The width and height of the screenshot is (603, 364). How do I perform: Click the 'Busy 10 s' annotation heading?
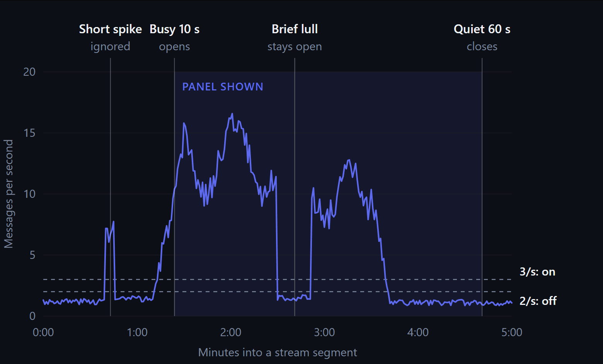[x=174, y=29]
